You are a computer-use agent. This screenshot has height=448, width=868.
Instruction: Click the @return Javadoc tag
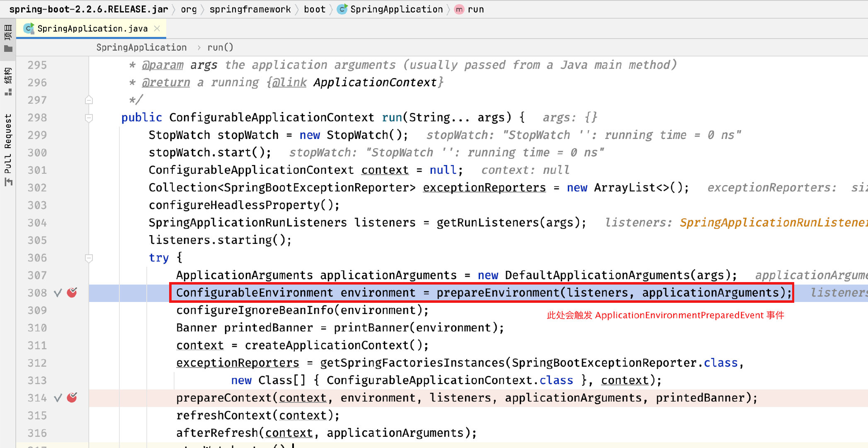pyautogui.click(x=166, y=83)
